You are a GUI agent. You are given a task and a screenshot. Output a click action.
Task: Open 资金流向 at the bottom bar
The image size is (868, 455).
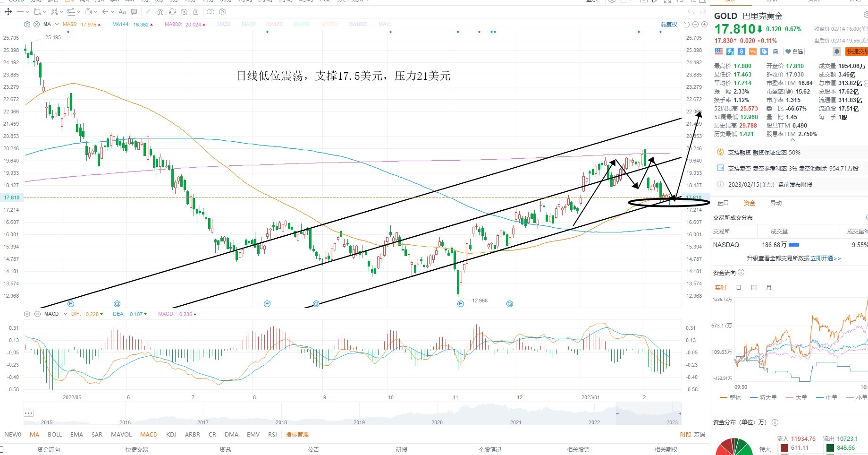click(x=49, y=449)
